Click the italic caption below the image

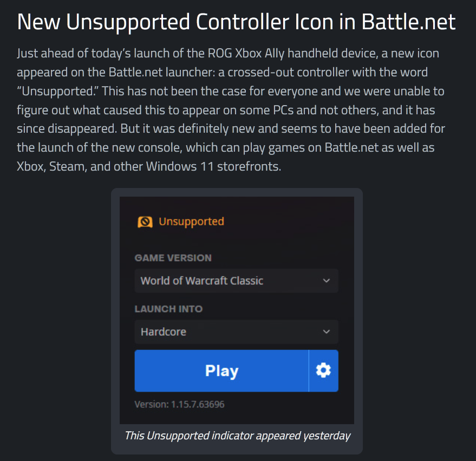point(237,436)
